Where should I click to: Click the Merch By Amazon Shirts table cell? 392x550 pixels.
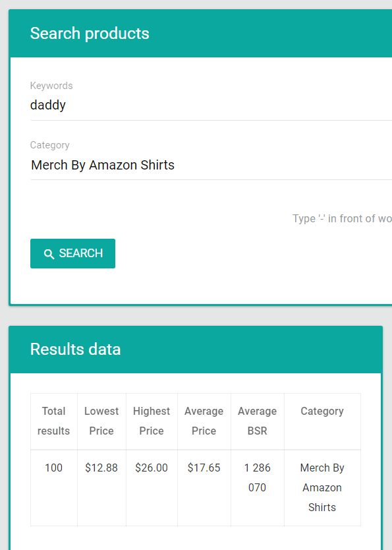(x=322, y=487)
